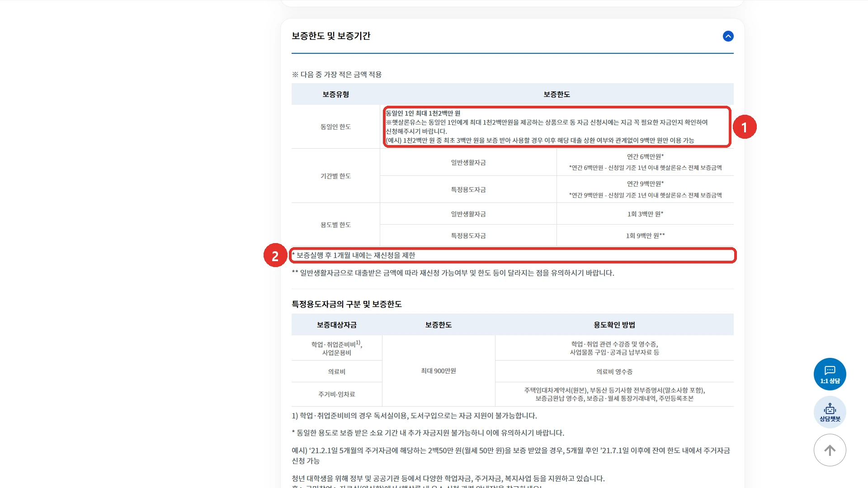Image resolution: width=868 pixels, height=488 pixels.
Task: Click the 용도별 한도 row label
Action: tap(335, 225)
